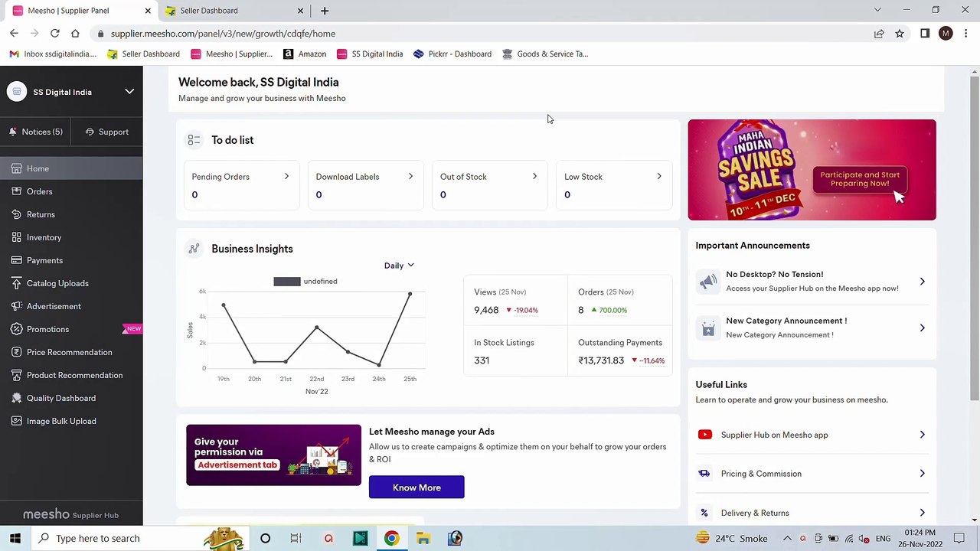Click the YouTube icon for Supplier Hub
This screenshot has height=551, width=980.
tap(705, 435)
